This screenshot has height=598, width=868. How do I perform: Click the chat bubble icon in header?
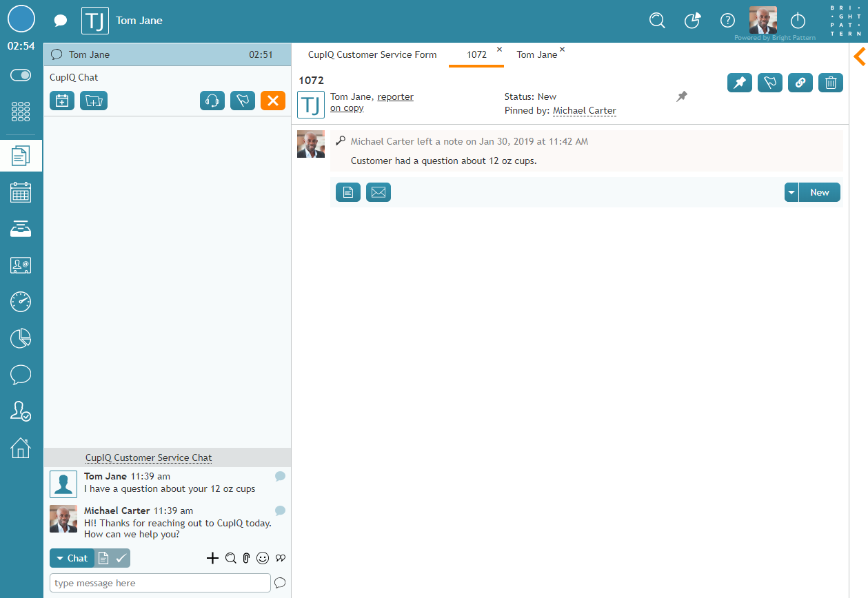coord(61,21)
